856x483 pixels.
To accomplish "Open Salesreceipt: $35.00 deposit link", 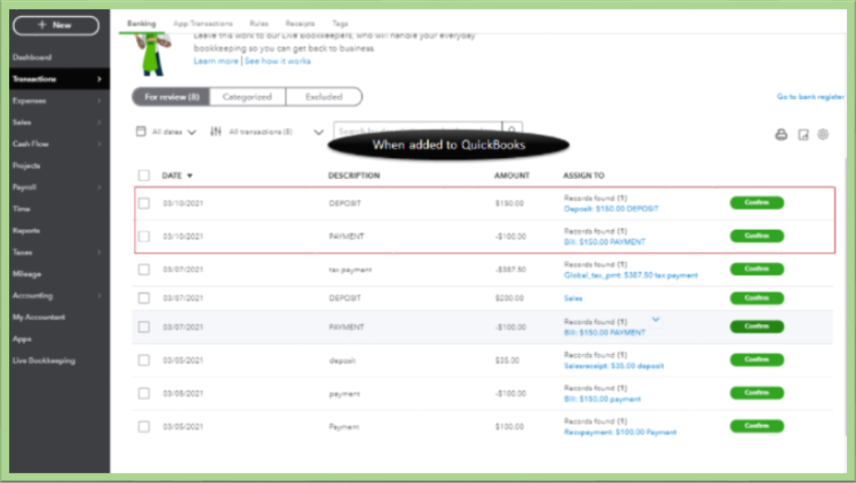I will [614, 366].
